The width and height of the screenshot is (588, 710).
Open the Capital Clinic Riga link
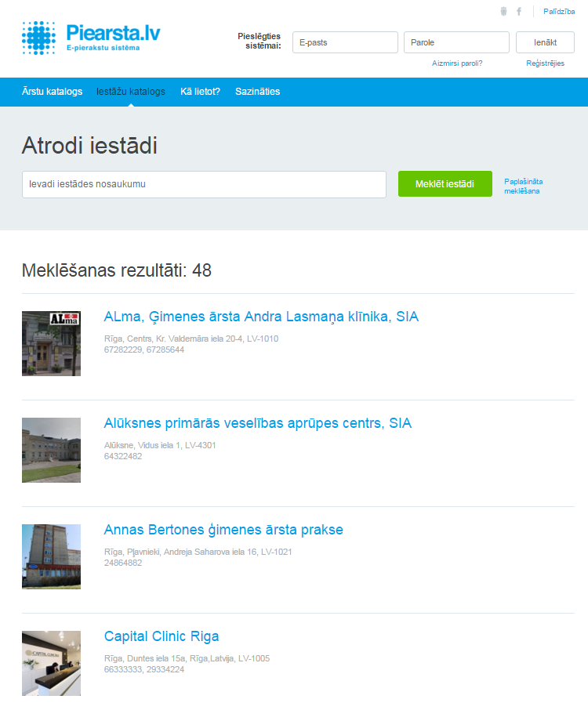click(x=162, y=636)
